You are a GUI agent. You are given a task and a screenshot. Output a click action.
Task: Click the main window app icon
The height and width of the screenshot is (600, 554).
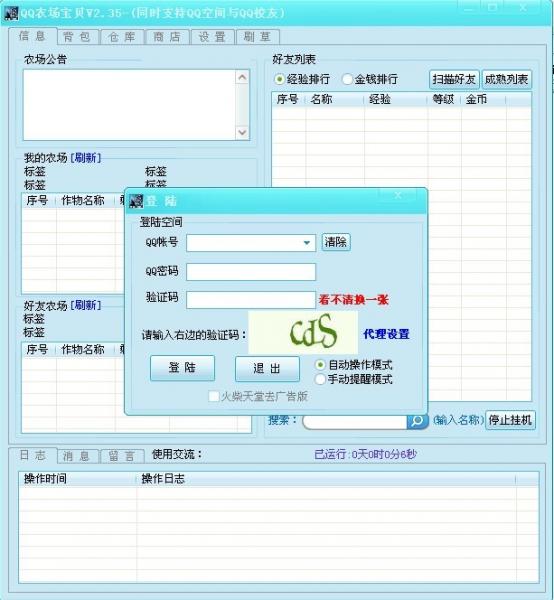coord(10,13)
